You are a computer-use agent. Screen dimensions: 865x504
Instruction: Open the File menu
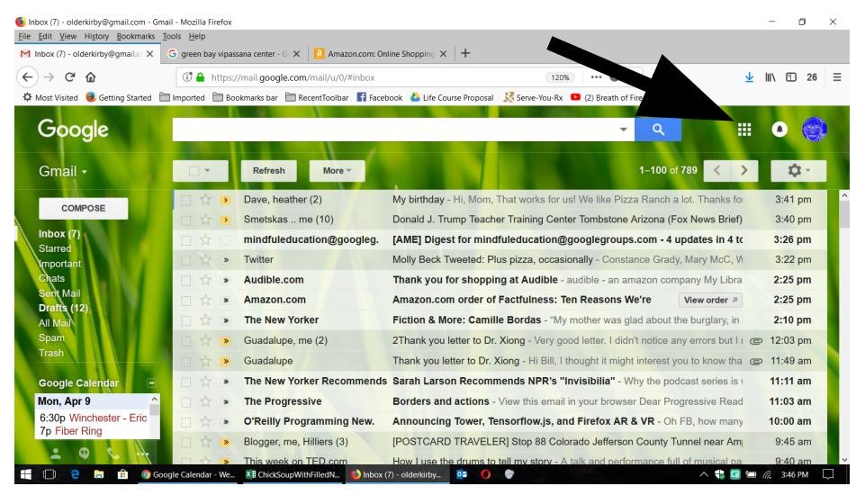24,36
